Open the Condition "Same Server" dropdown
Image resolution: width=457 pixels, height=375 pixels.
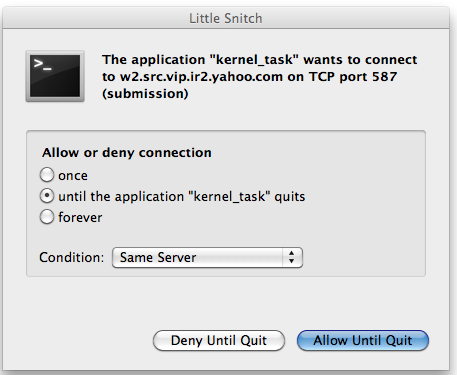tap(207, 257)
